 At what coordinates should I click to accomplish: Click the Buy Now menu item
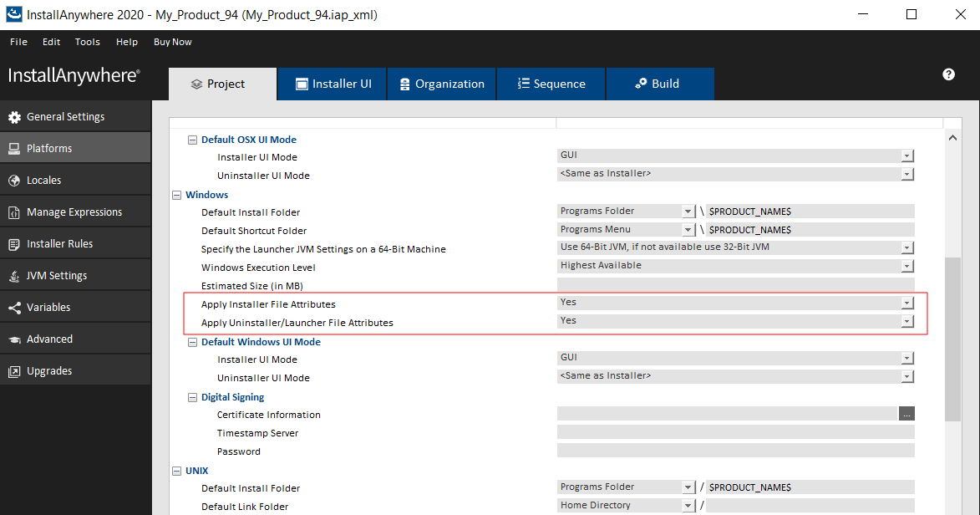(x=172, y=41)
